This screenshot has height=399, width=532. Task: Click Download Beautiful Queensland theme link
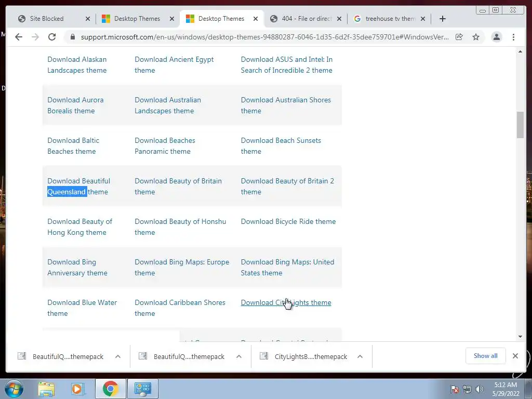79,187
